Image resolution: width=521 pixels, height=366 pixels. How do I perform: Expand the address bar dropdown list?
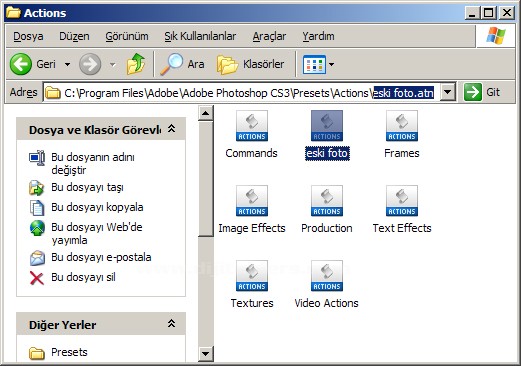[448, 92]
